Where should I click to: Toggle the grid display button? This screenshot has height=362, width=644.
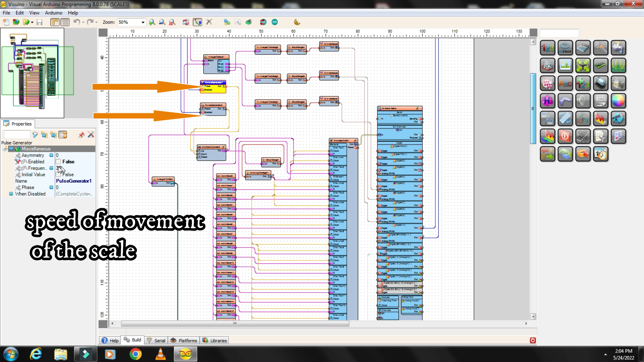click(65, 22)
